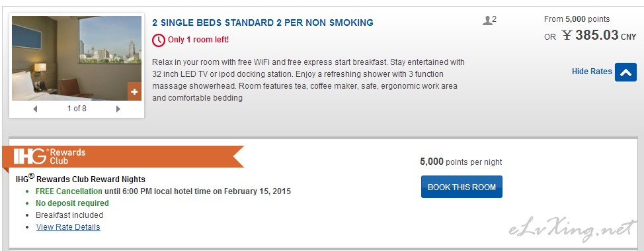The height and width of the screenshot is (251, 644).
Task: Enlarge photo with the orange plus icon
Action: [x=134, y=92]
